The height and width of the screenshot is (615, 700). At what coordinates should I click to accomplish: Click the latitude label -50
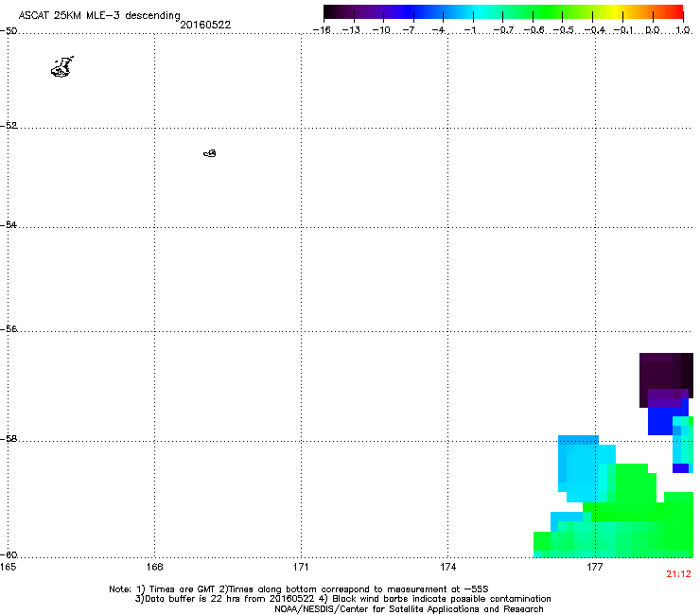coord(9,31)
